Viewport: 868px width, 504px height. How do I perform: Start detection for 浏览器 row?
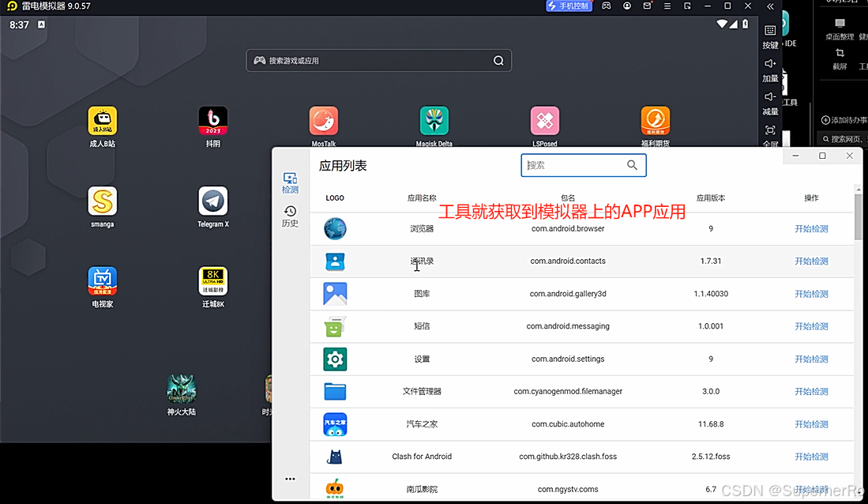(x=811, y=229)
